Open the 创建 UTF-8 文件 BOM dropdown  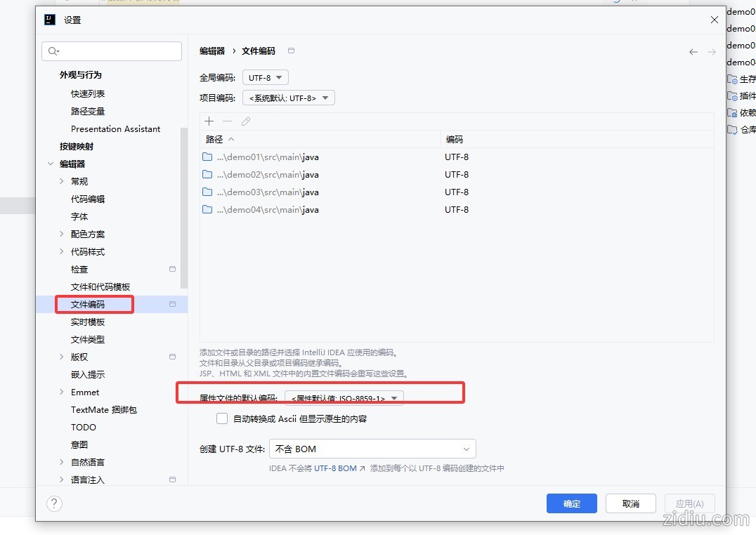[372, 449]
